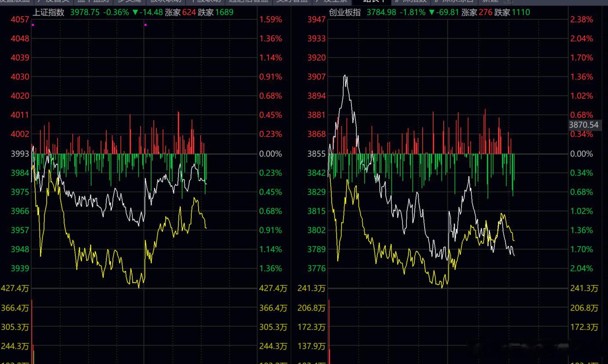The width and height of the screenshot is (608, 364).
Task: Click the 3870.54 crosshair price tag
Action: coord(583,125)
